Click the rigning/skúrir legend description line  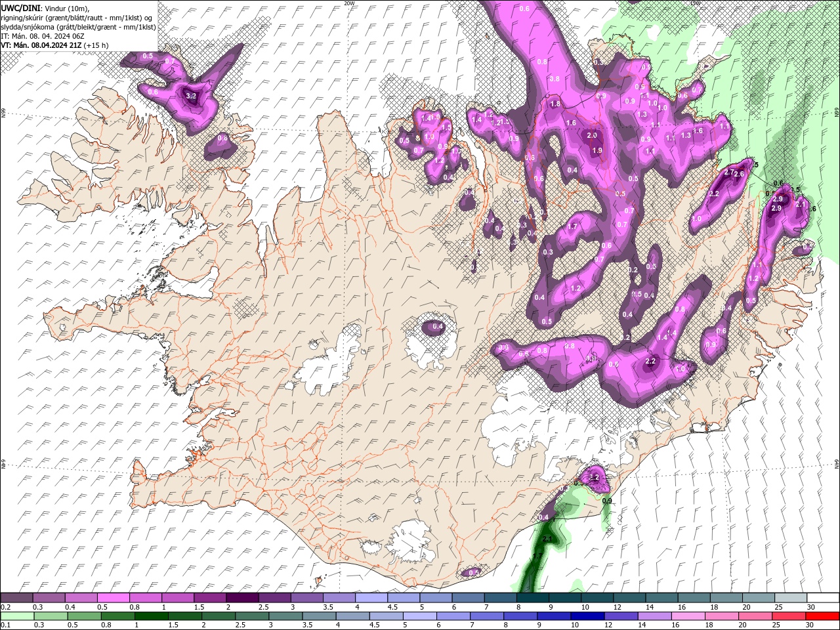pyautogui.click(x=77, y=17)
